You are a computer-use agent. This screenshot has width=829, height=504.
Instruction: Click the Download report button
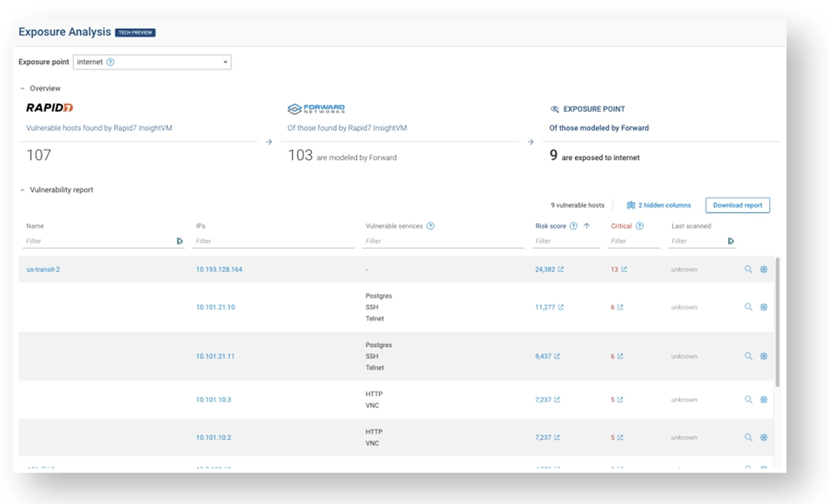coord(736,205)
